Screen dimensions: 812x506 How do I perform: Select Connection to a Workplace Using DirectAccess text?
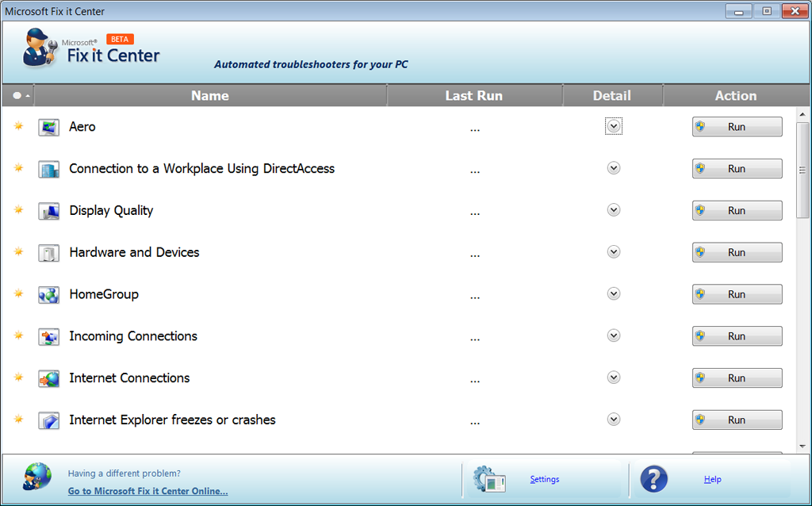(x=202, y=169)
